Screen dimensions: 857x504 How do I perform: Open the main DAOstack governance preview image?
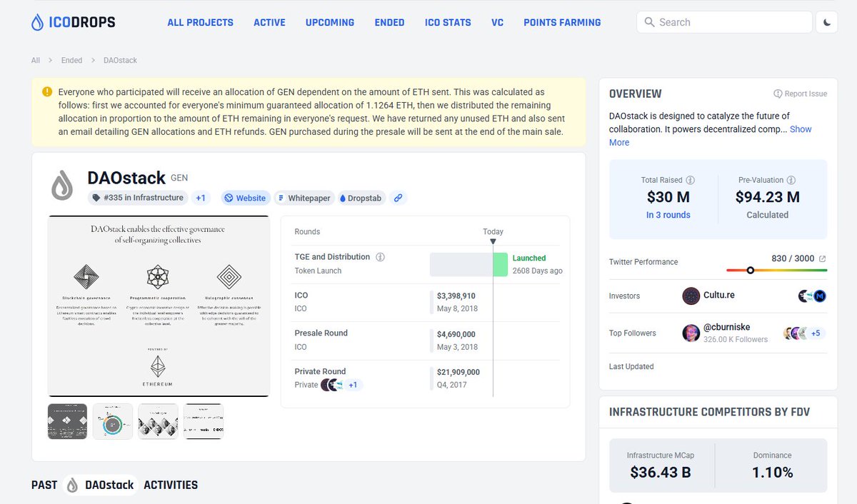point(159,306)
